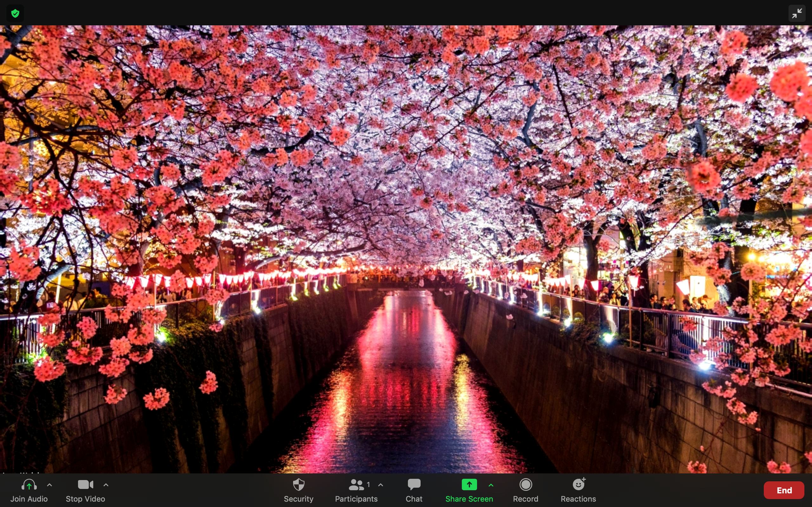The image size is (812, 507).
Task: Open the Reactions smiley icon
Action: pyautogui.click(x=579, y=485)
